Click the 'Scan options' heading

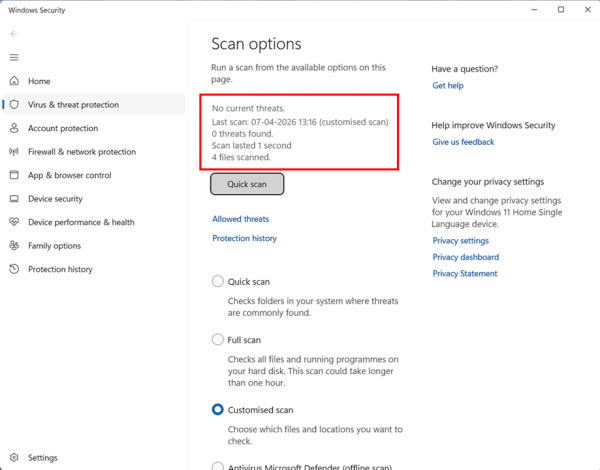[256, 44]
